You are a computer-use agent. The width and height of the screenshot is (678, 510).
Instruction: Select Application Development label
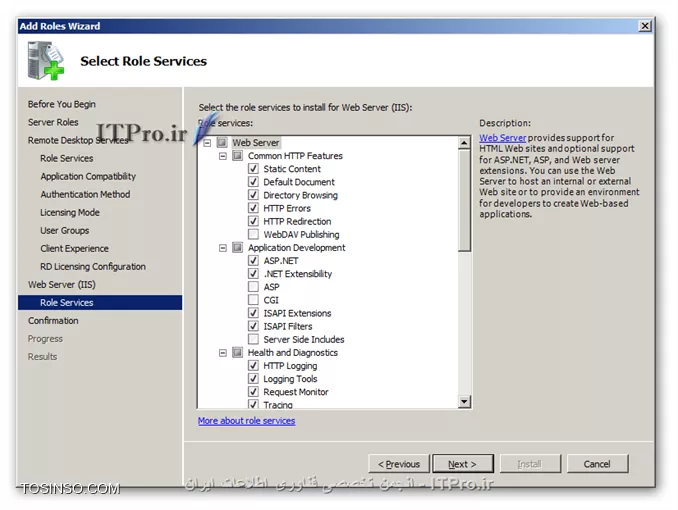click(297, 247)
